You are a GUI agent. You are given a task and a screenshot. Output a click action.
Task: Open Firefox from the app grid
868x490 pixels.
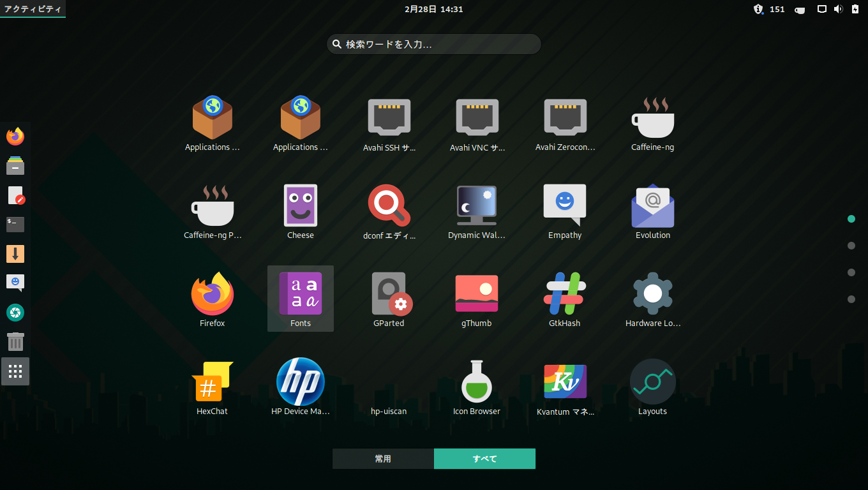pos(213,300)
